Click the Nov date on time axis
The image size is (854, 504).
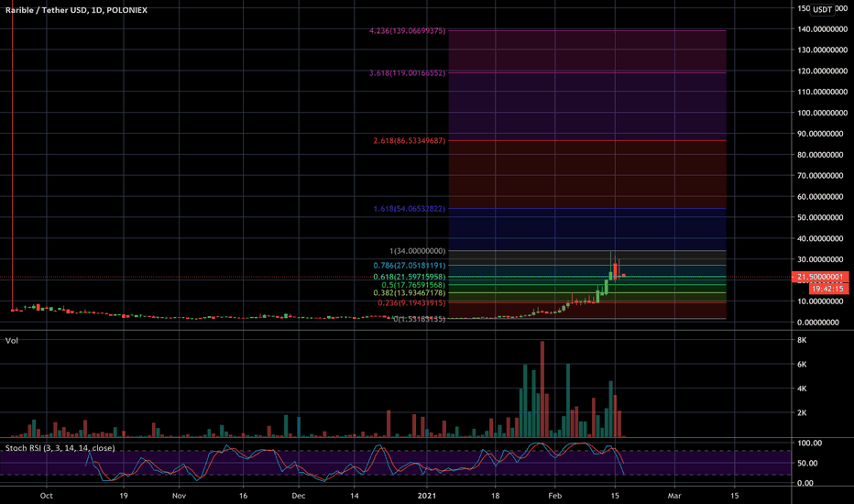click(179, 496)
